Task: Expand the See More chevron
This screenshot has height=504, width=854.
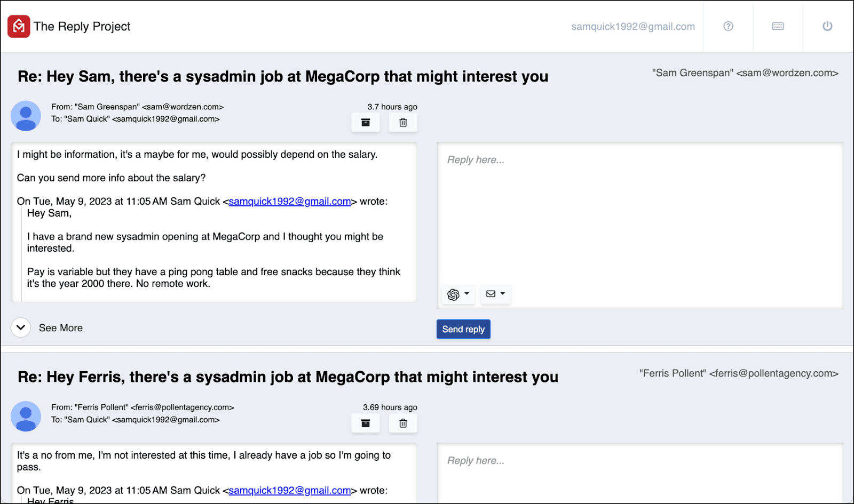Action: [x=21, y=327]
